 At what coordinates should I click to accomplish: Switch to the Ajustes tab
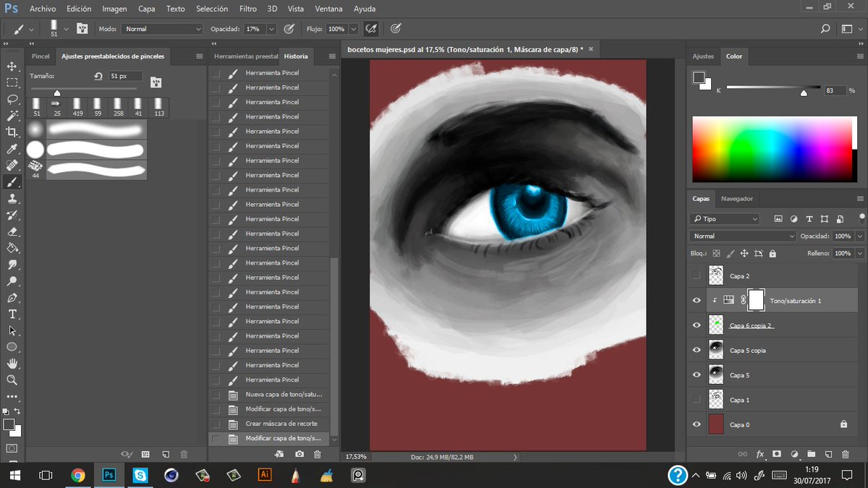coord(703,56)
